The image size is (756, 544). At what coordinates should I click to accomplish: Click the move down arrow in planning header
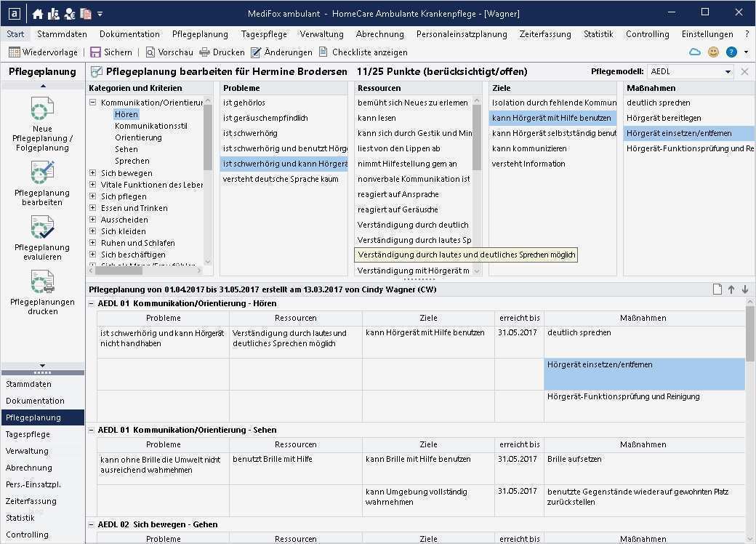tap(745, 289)
